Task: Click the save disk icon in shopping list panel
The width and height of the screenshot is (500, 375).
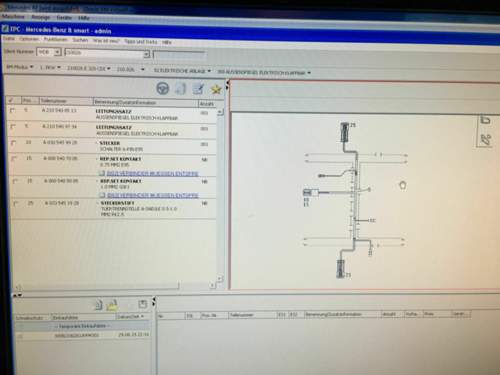Action: point(143,304)
